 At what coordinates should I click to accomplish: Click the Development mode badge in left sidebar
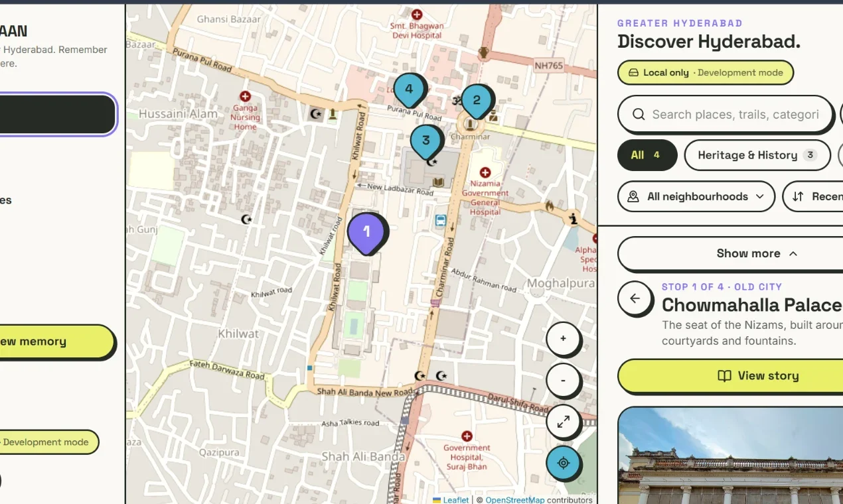tap(48, 442)
